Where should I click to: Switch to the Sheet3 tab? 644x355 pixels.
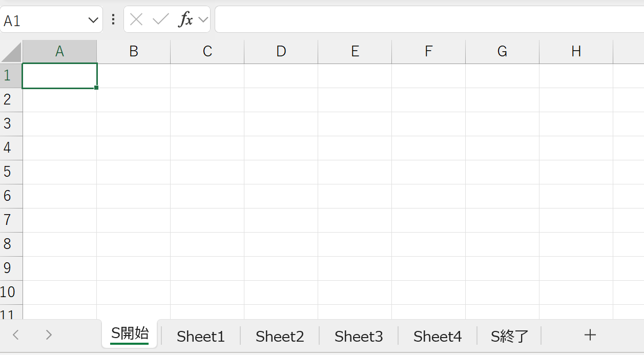coord(359,336)
